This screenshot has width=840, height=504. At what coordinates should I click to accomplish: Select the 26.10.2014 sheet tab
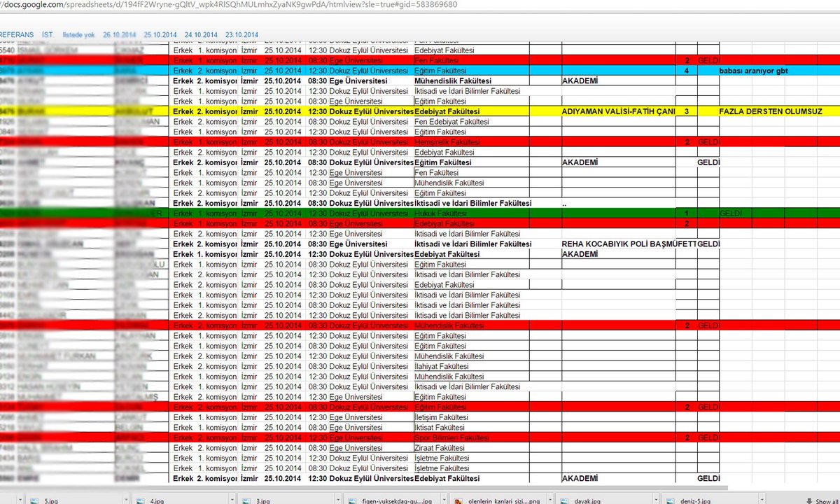pyautogui.click(x=120, y=34)
